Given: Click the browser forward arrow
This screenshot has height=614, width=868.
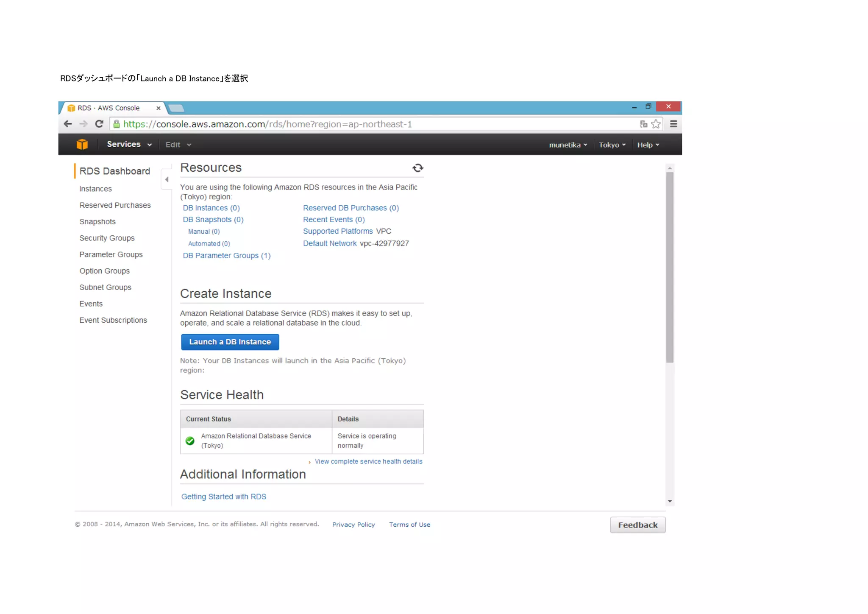Looking at the screenshot, I should 83,124.
